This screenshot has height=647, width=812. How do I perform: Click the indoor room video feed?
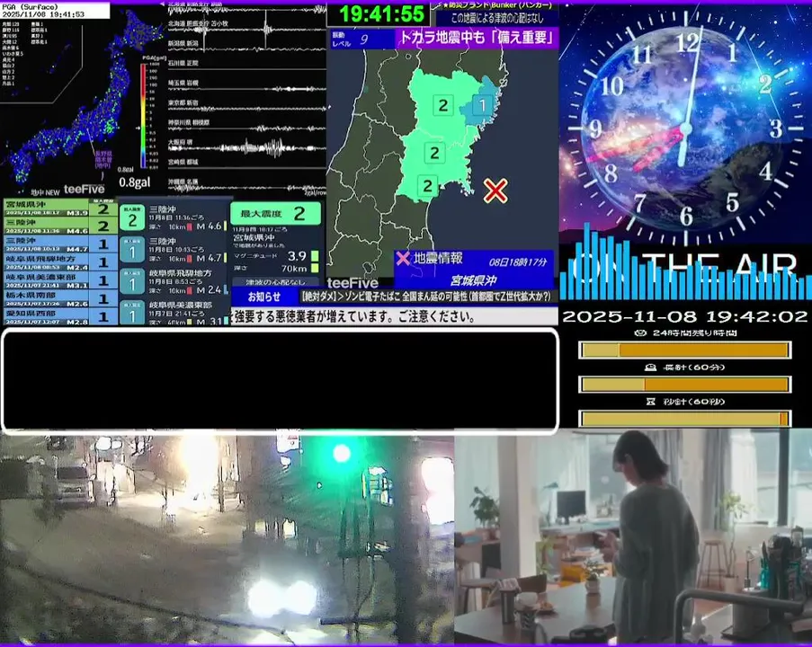point(633,536)
